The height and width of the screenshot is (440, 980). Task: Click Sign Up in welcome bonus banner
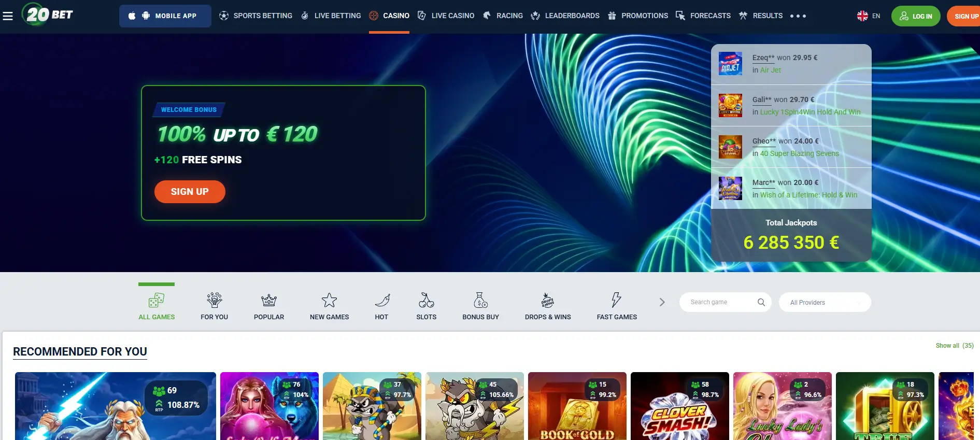190,192
